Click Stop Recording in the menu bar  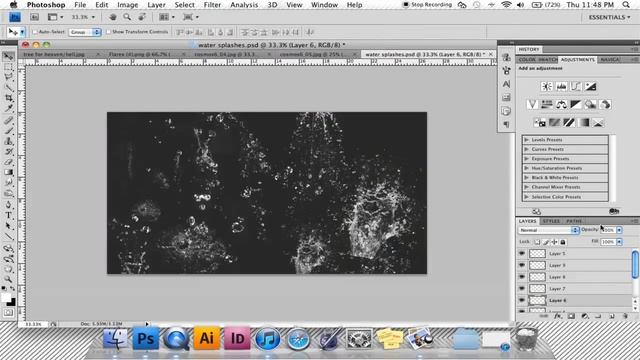tap(427, 5)
